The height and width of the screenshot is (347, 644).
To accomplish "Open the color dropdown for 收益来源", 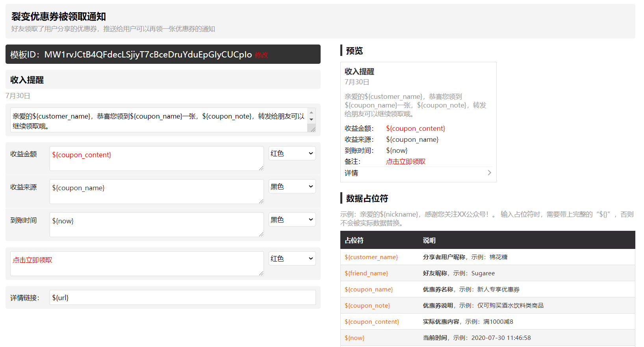I will click(x=292, y=186).
